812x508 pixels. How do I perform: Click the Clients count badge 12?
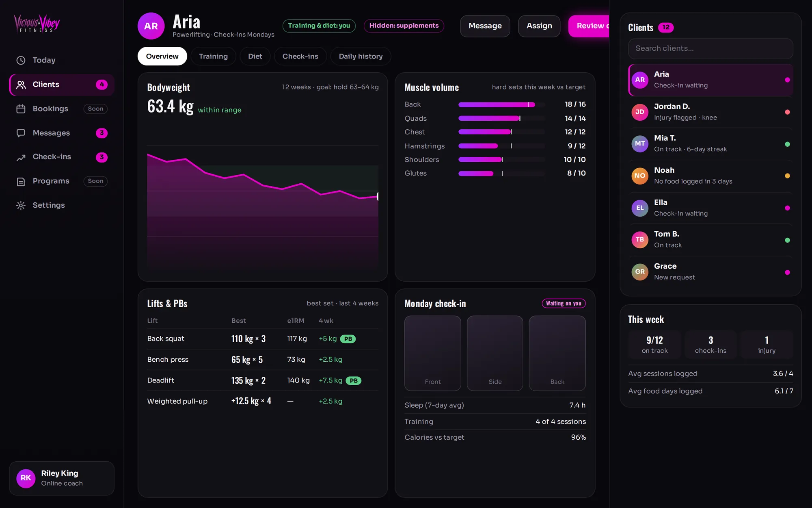pyautogui.click(x=666, y=27)
